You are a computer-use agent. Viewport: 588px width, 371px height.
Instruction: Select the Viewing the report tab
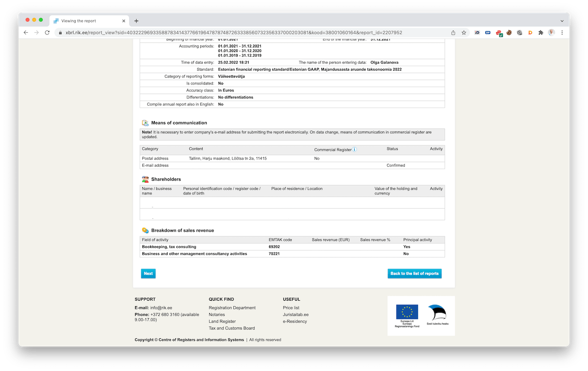coord(87,21)
